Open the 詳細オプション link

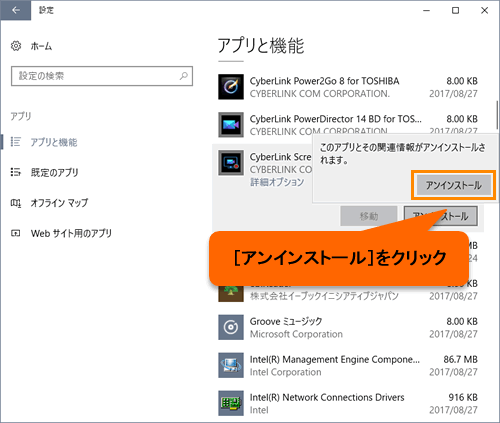[277, 182]
